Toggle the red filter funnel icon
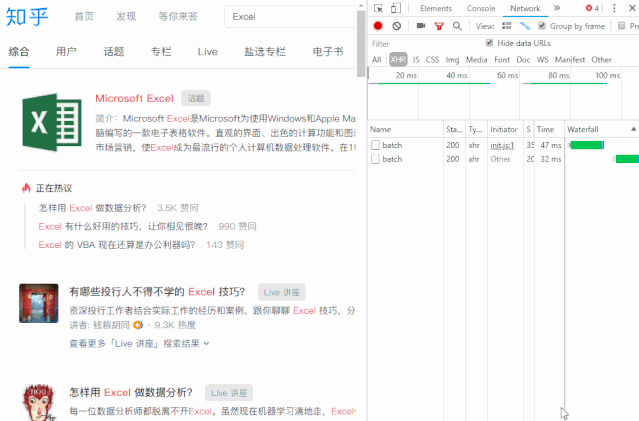 439,26
